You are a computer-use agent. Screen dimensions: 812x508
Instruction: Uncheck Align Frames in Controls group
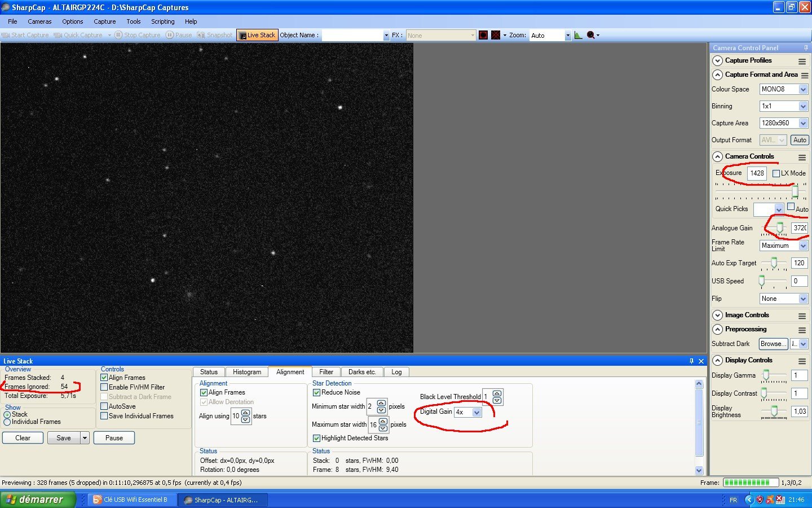click(104, 378)
